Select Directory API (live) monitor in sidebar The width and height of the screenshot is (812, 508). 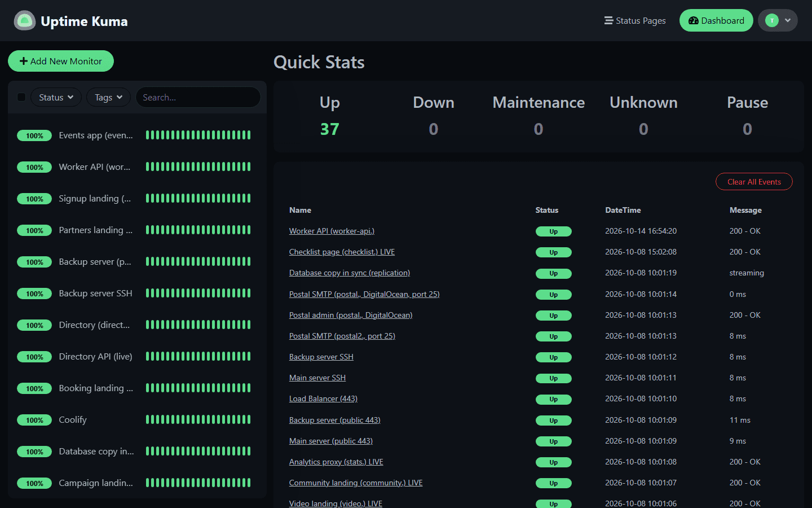(137, 357)
